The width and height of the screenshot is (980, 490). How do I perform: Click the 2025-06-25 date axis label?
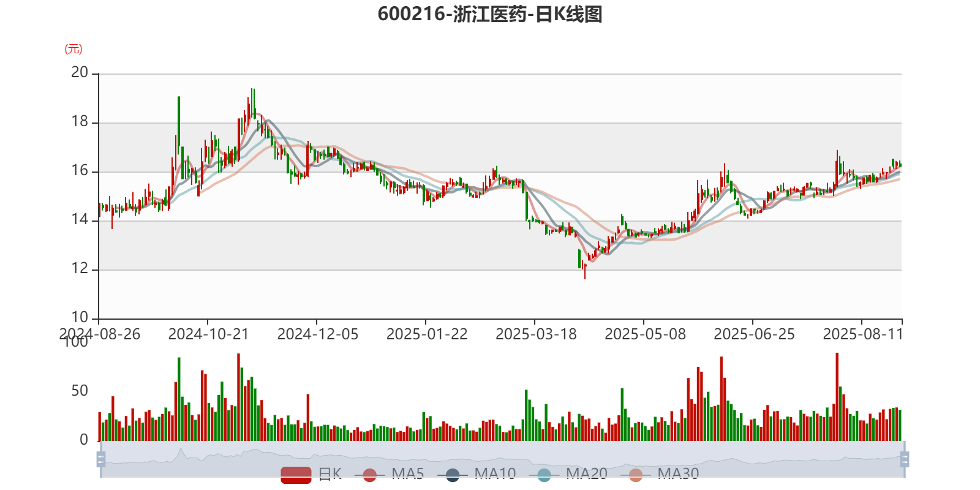pyautogui.click(x=754, y=334)
